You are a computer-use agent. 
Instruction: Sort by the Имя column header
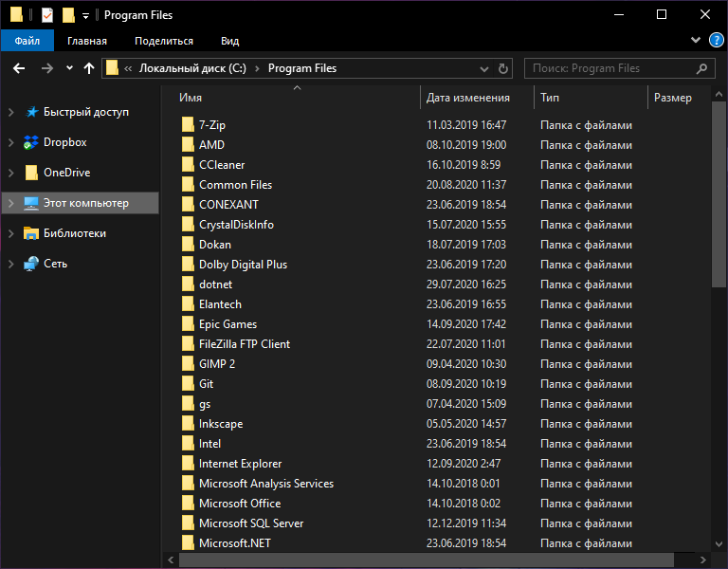pos(191,98)
